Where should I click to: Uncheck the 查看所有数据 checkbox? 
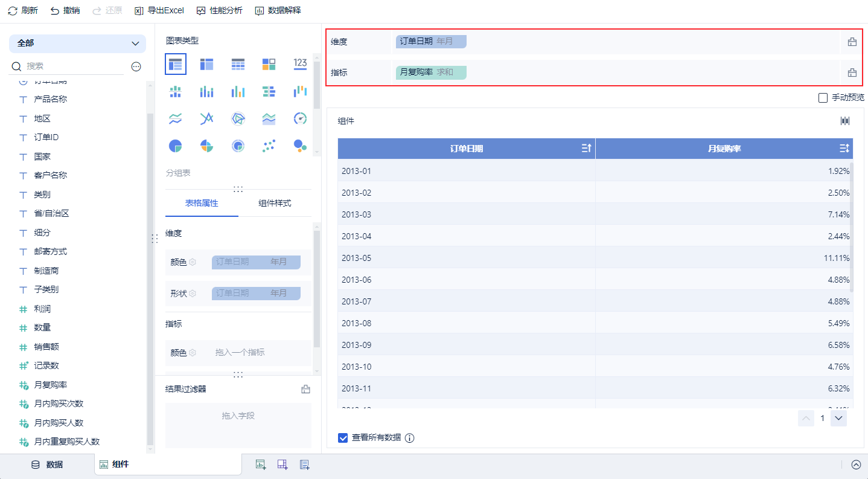click(x=343, y=438)
